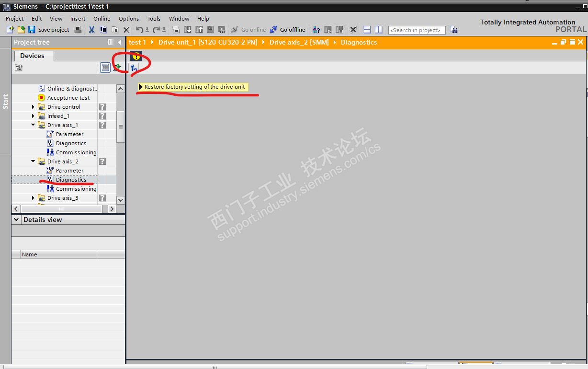Toggle the project tree table view icon
The height and width of the screenshot is (369, 588).
click(105, 68)
